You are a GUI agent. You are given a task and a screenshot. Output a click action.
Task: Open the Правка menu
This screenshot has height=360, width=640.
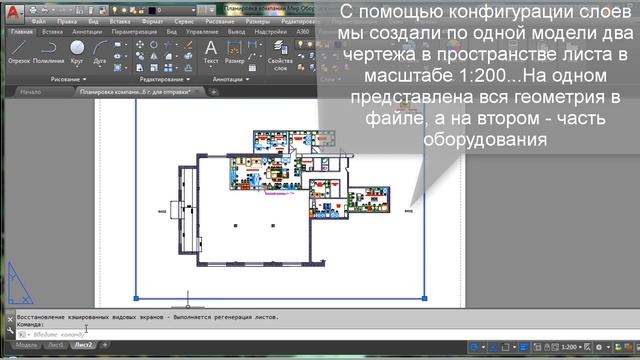[x=67, y=22]
